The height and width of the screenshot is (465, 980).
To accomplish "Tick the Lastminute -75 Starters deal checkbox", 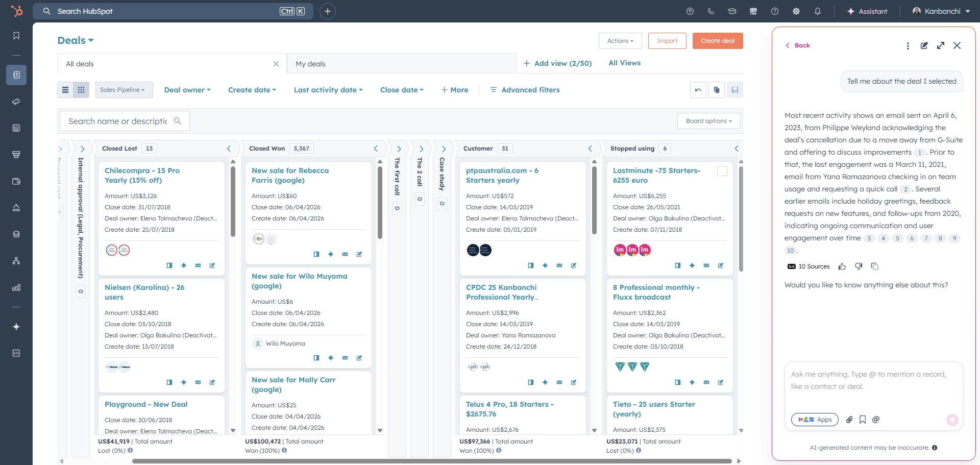I will (722, 171).
